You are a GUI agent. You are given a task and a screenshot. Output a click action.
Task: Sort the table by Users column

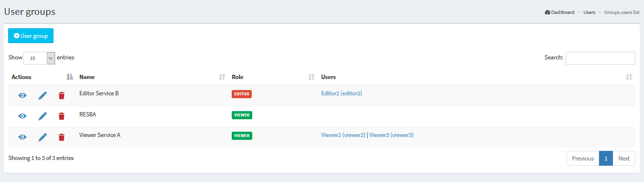(x=629, y=77)
